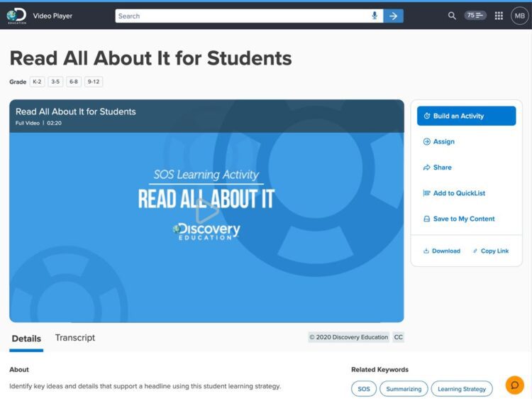Click the video title bar text
532x399 pixels.
76,111
